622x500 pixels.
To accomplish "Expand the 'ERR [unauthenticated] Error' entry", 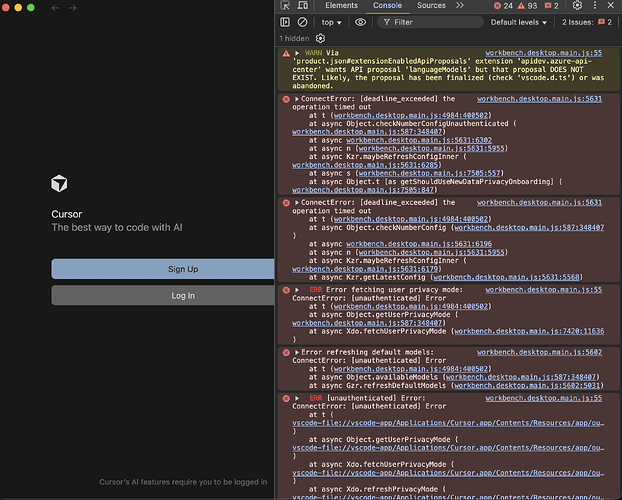I will click(x=297, y=398).
